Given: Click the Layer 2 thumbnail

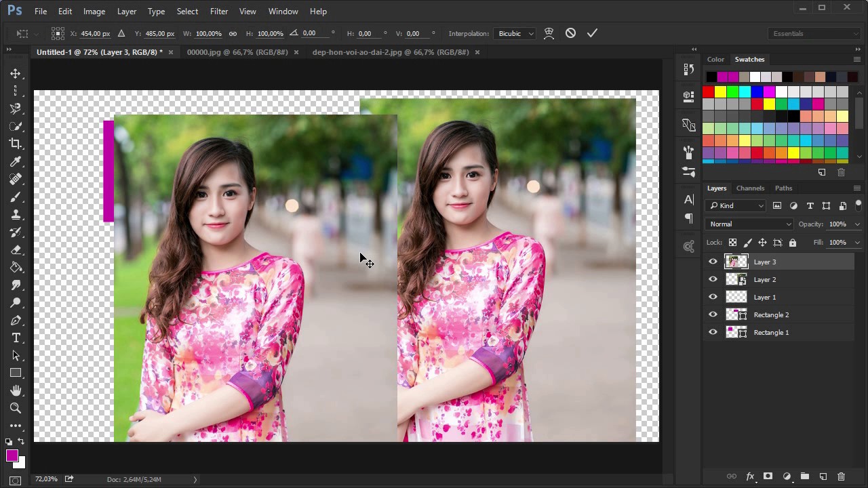Looking at the screenshot, I should tap(736, 279).
